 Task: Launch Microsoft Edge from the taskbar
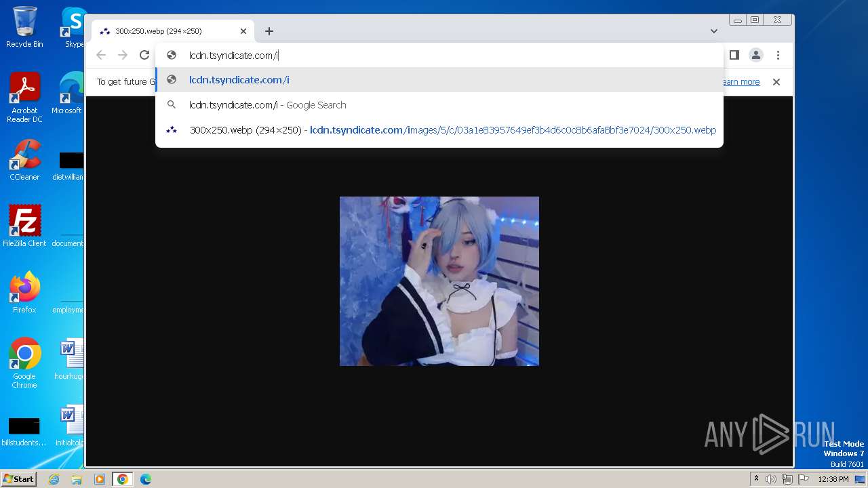(x=146, y=479)
